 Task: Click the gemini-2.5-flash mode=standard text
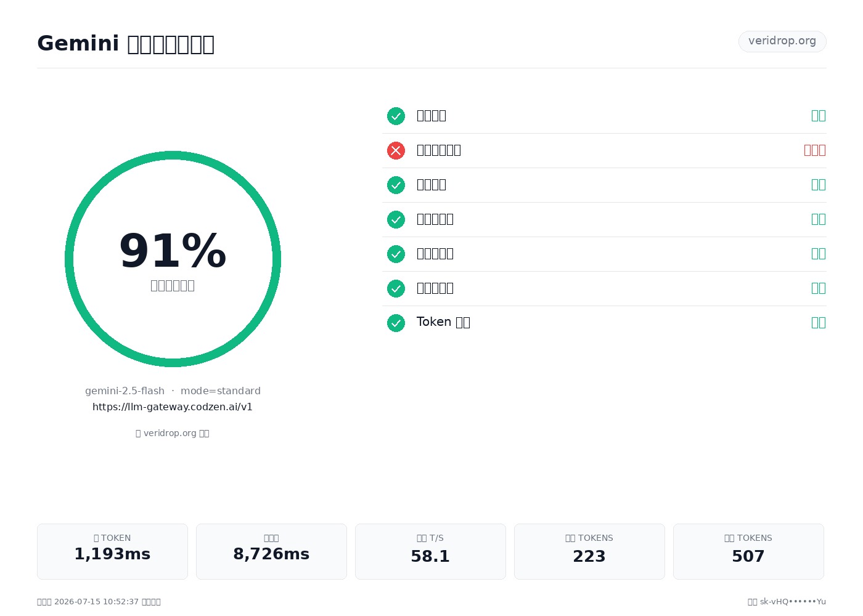pos(173,391)
